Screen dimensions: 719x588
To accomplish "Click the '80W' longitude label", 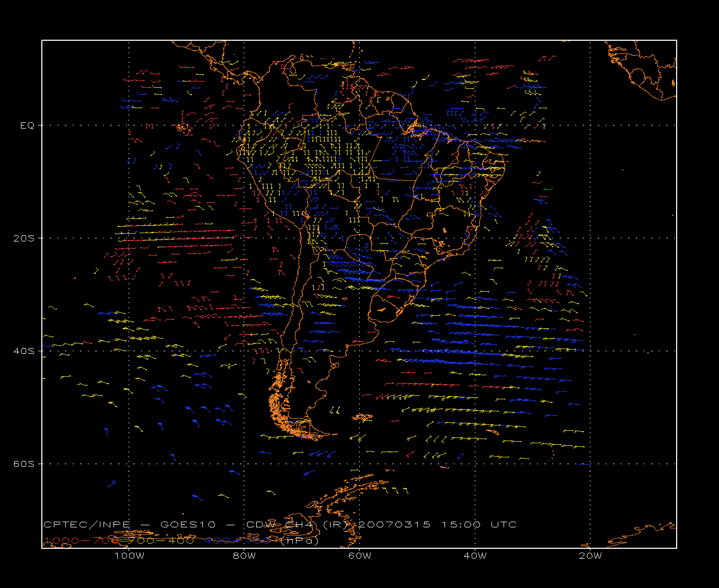I will pos(244,556).
